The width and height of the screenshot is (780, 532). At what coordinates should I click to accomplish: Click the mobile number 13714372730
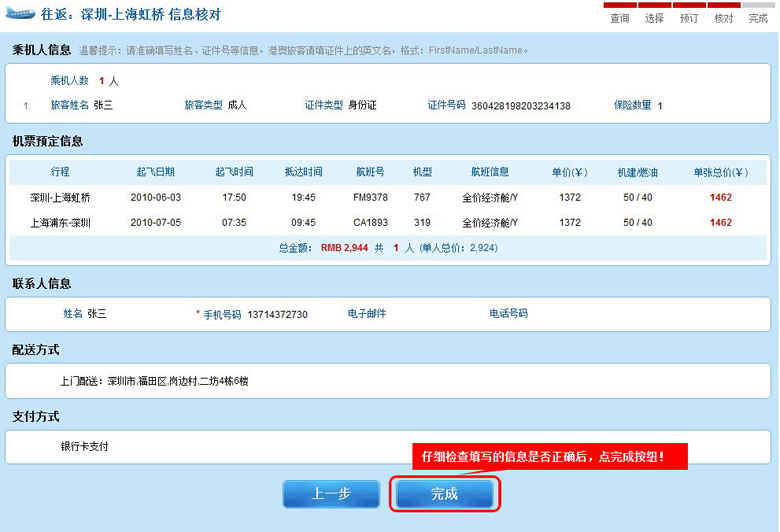pyautogui.click(x=278, y=314)
